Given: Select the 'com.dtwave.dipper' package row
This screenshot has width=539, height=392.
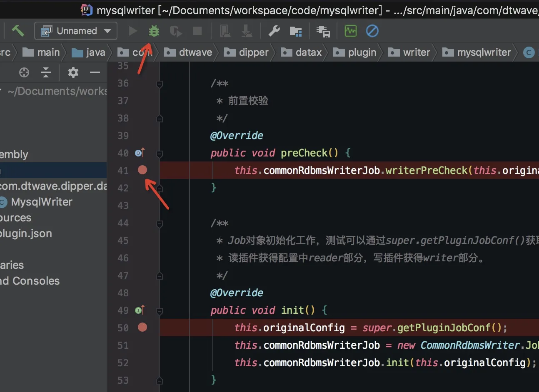Looking at the screenshot, I should [x=53, y=186].
